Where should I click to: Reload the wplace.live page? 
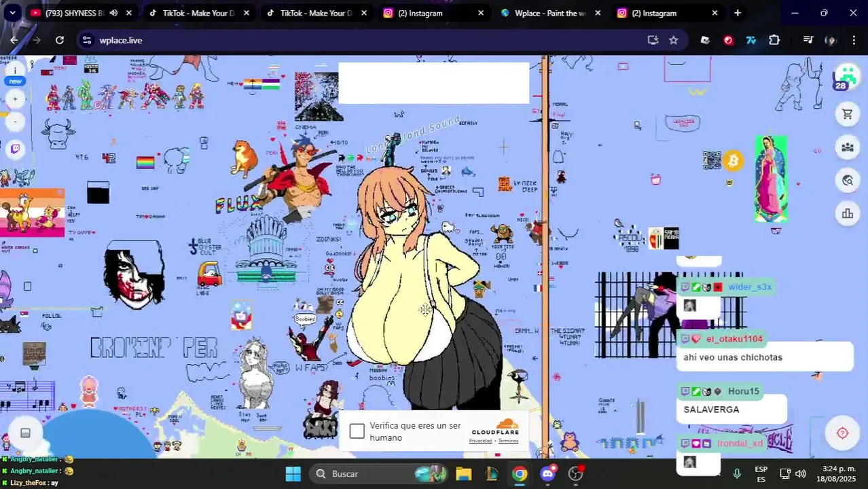[60, 40]
